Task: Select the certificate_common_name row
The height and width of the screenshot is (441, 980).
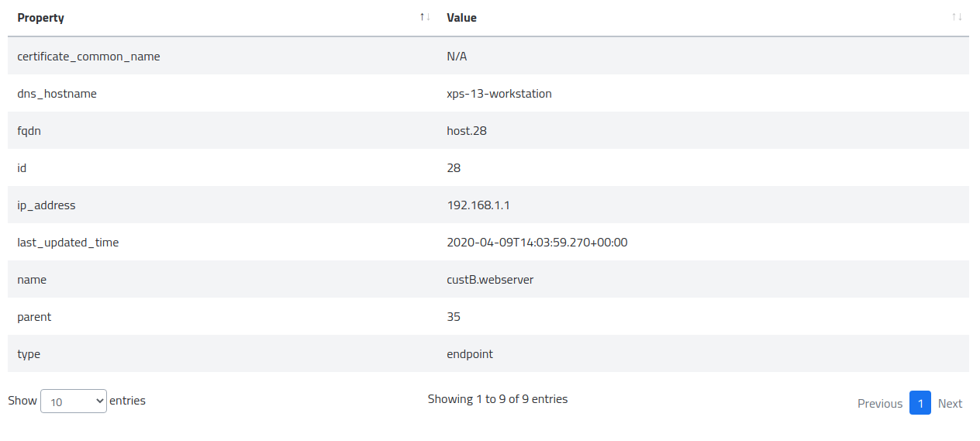Action: (x=88, y=57)
